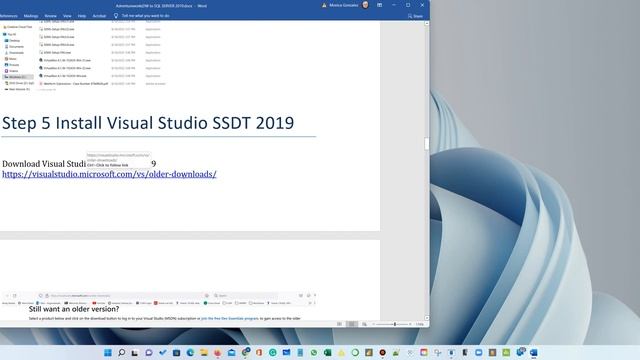Open the Mailings ribbon tab
Viewport: 640px width, 360px height.
tap(31, 16)
